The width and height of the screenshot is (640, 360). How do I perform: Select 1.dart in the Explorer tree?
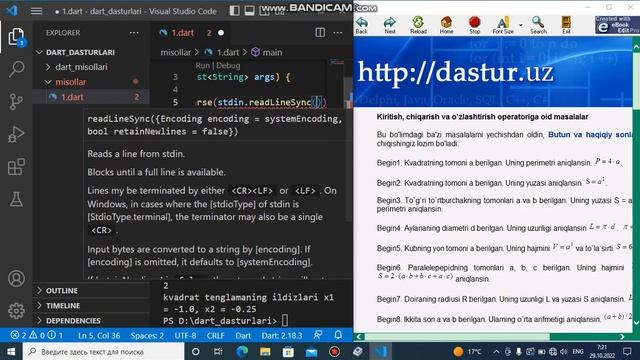pyautogui.click(x=72, y=97)
